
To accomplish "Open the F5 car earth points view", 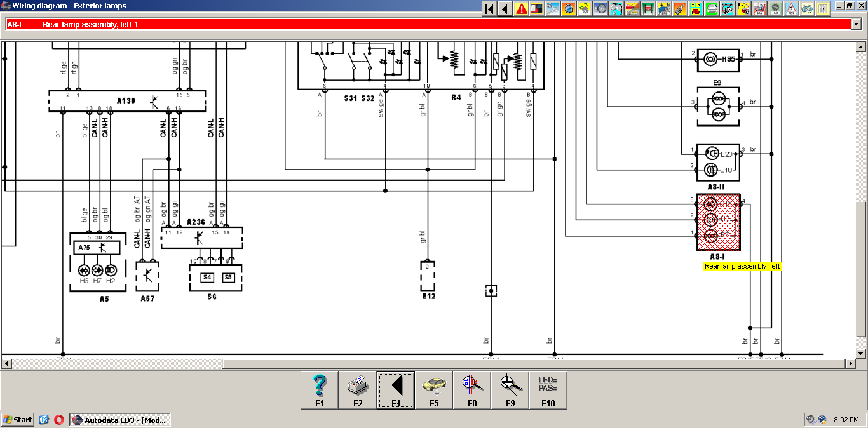I will 434,390.
